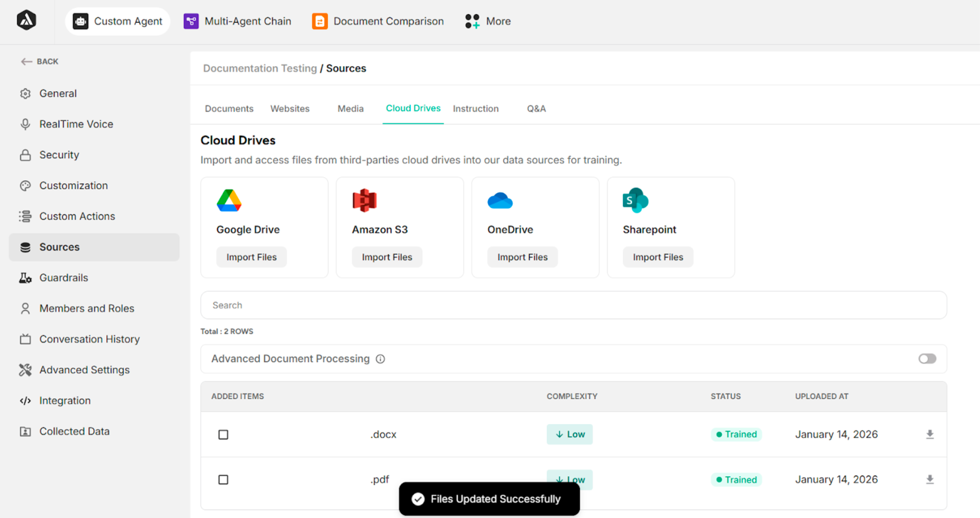The height and width of the screenshot is (518, 980).
Task: Click the Search input field
Action: tap(573, 305)
